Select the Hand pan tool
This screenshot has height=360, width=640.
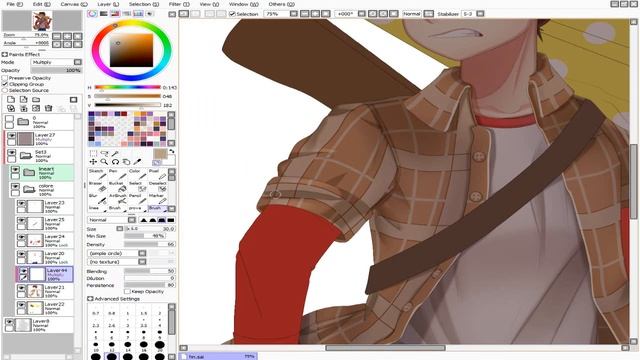[127, 162]
